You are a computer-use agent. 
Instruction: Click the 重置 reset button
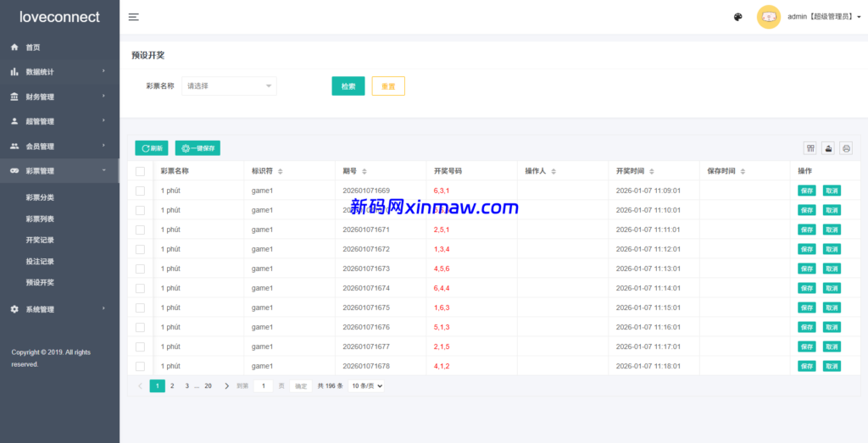[388, 86]
